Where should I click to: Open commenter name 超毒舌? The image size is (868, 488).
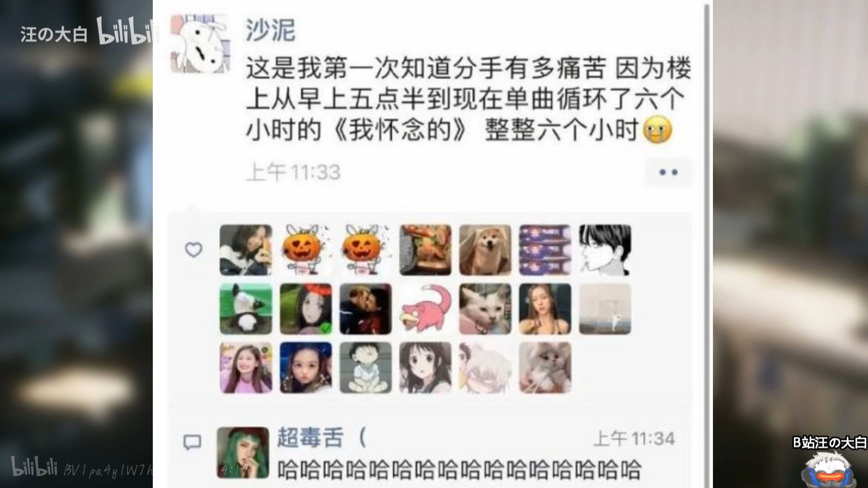[311, 437]
